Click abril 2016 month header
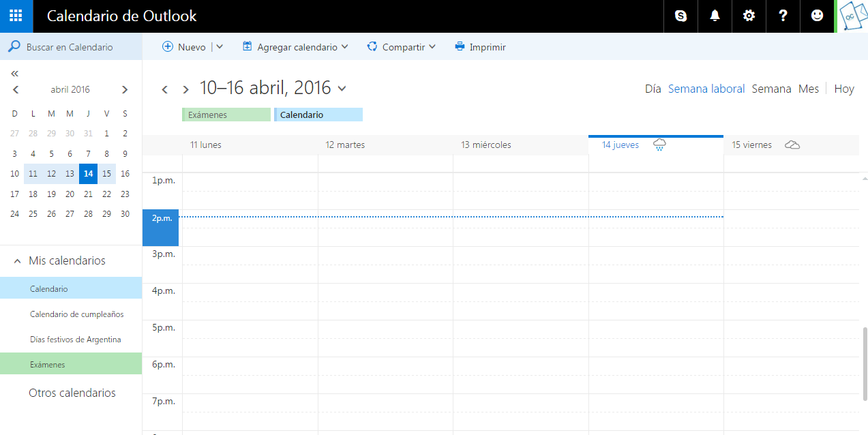Viewport: 868px width, 435px height. (x=70, y=89)
